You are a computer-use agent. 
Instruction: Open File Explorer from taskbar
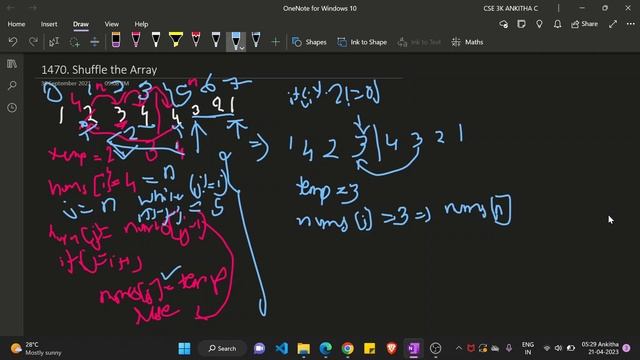point(303,348)
